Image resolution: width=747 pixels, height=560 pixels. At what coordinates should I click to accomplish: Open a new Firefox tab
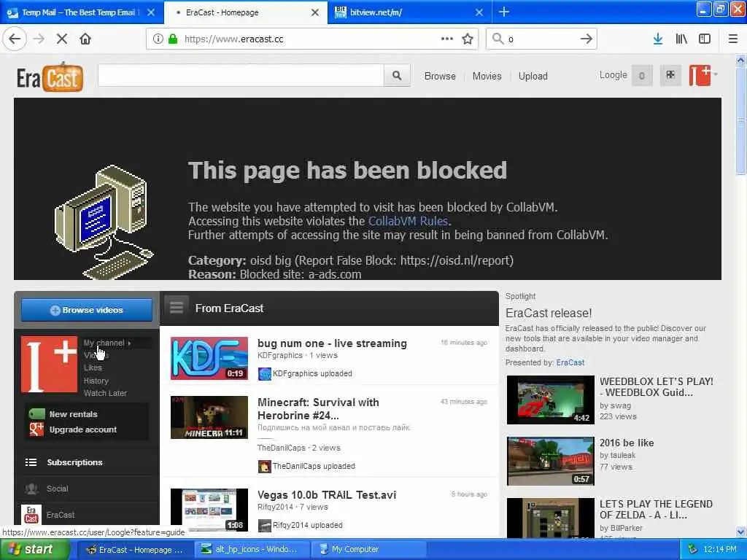(504, 12)
